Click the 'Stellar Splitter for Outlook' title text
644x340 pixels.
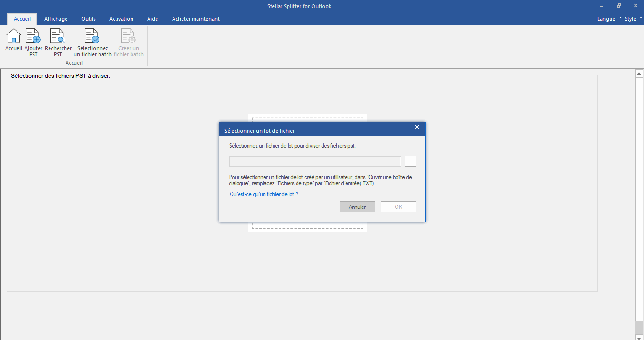pos(299,6)
